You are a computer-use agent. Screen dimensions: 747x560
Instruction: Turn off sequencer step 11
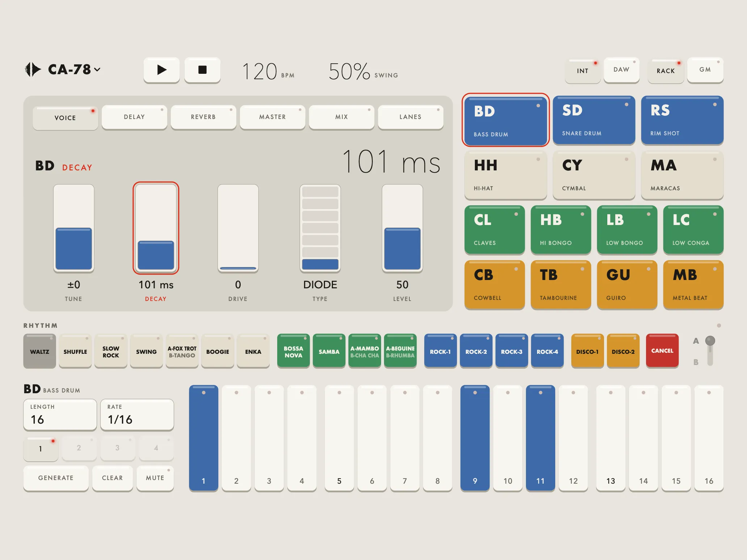540,438
